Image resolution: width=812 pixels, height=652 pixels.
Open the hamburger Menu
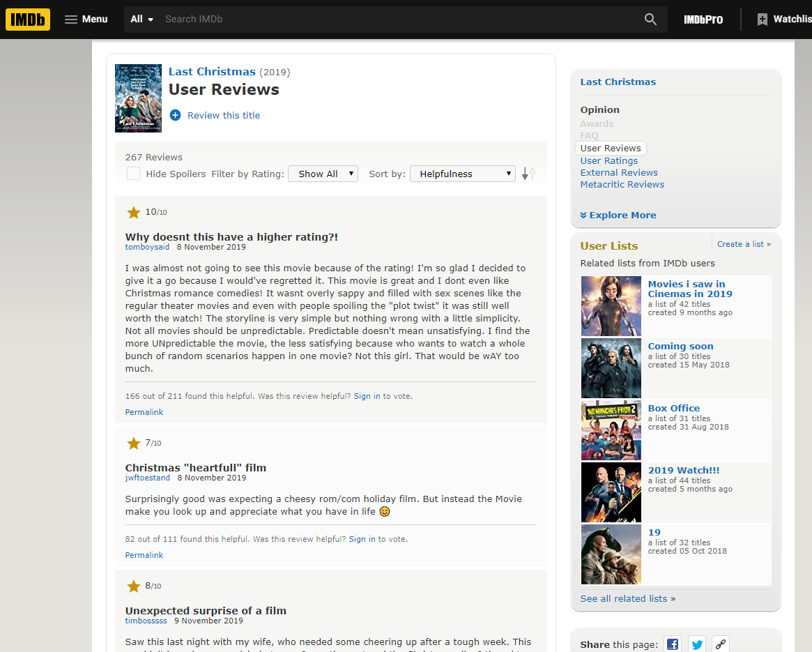[x=86, y=20]
